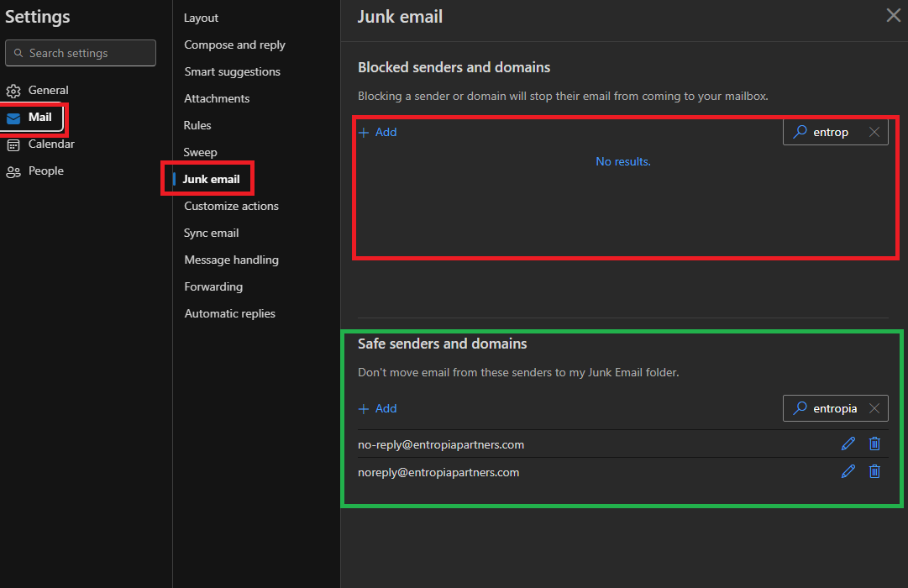Edit no-reply@entropiapartners.com entry
Screen dimensions: 908x588
pyautogui.click(x=848, y=444)
